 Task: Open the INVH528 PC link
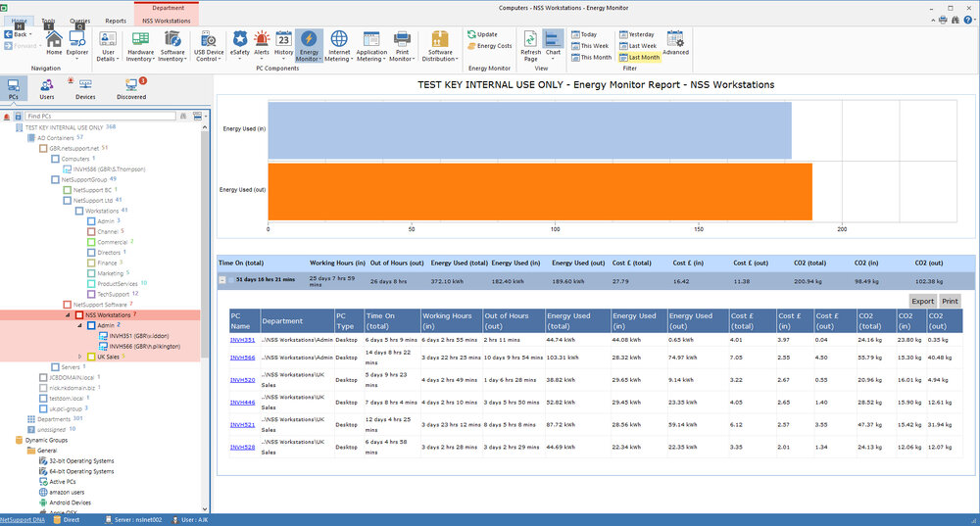pos(242,448)
